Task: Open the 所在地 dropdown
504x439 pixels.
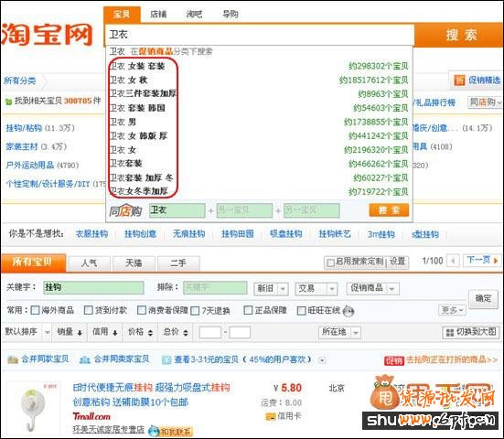Action: coord(339,332)
